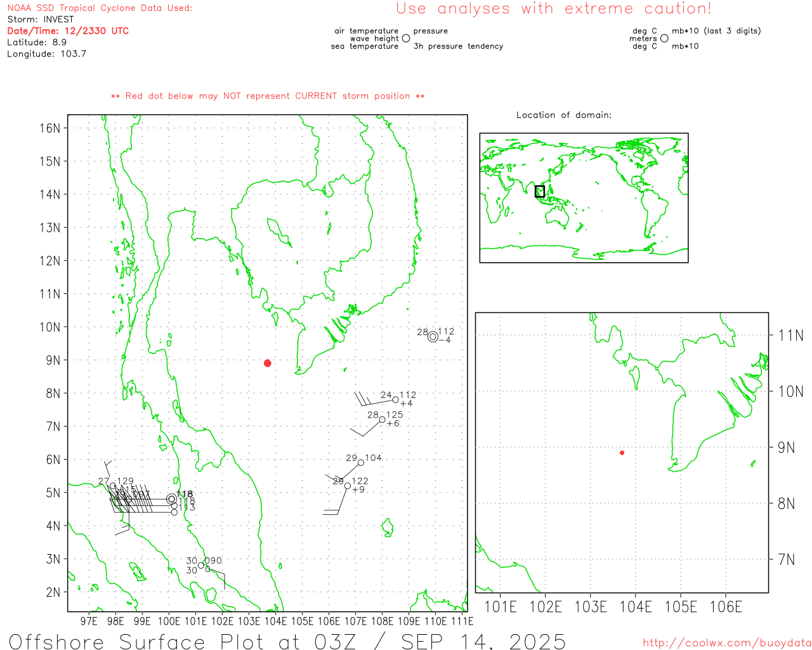This screenshot has height=650, width=812.
Task: Click the 103E label on the inset map
Action: pos(591,607)
